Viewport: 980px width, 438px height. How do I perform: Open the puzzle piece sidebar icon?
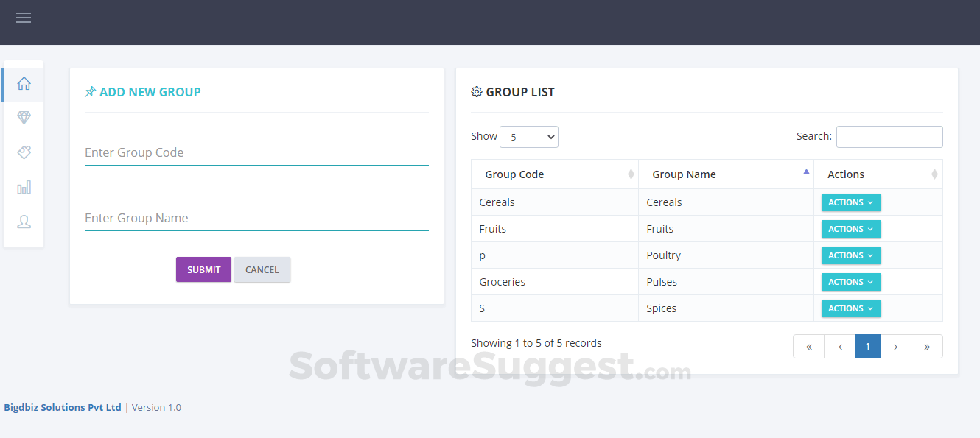point(24,152)
